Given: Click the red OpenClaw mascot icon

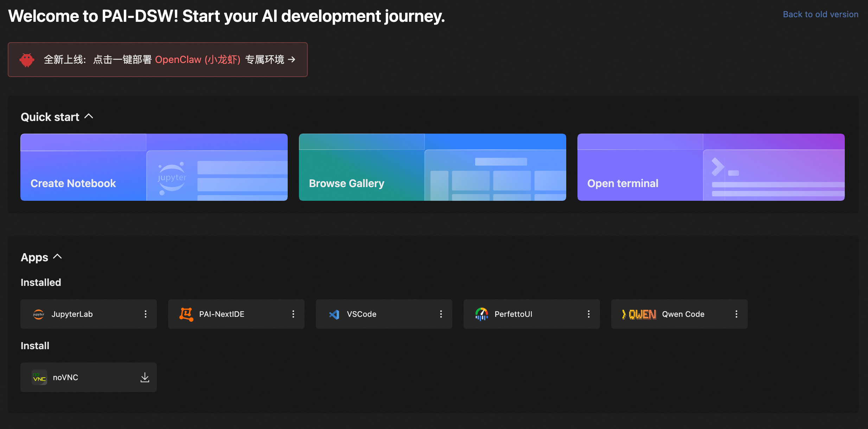Looking at the screenshot, I should [x=27, y=60].
